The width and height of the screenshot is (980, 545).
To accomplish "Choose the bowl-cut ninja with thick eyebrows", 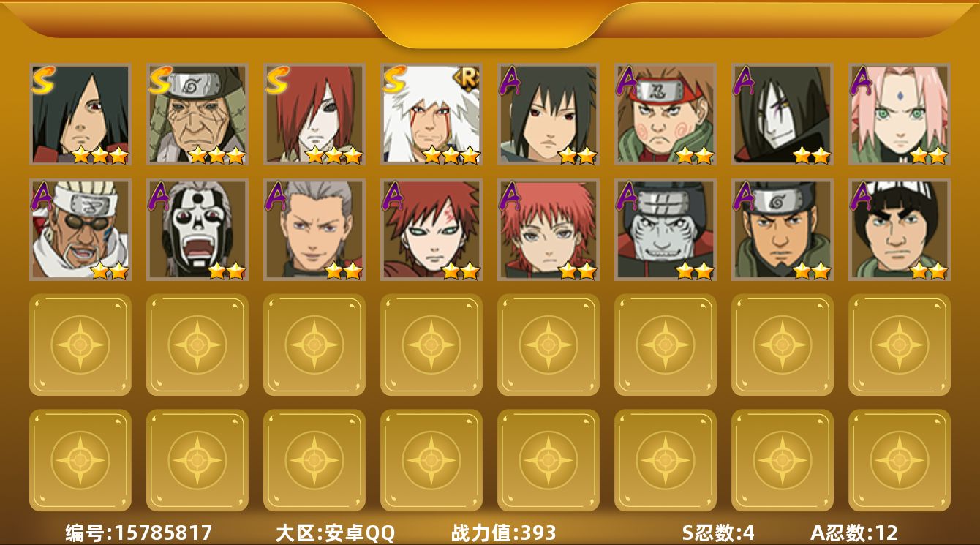I will point(899,230).
